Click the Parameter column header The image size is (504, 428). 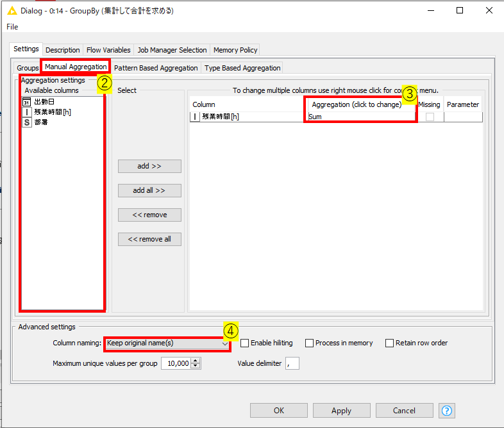coord(463,104)
